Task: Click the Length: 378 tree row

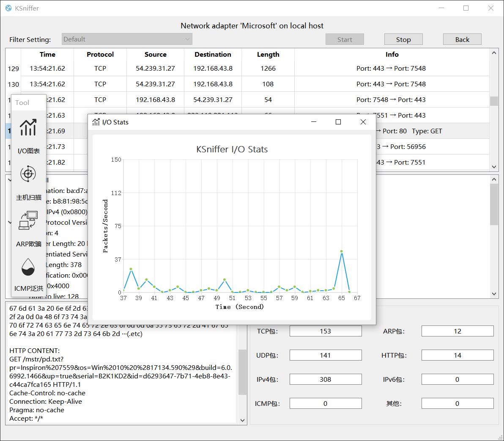Action: [64, 265]
